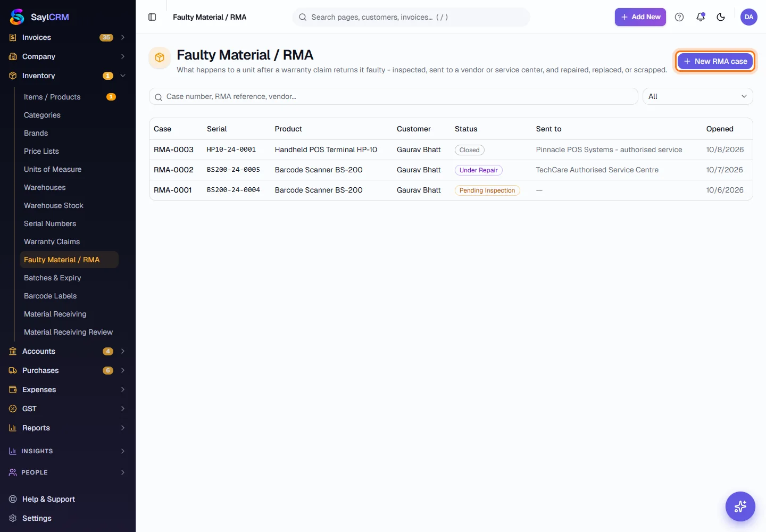Open the DA user avatar menu
The image size is (766, 532).
[749, 17]
